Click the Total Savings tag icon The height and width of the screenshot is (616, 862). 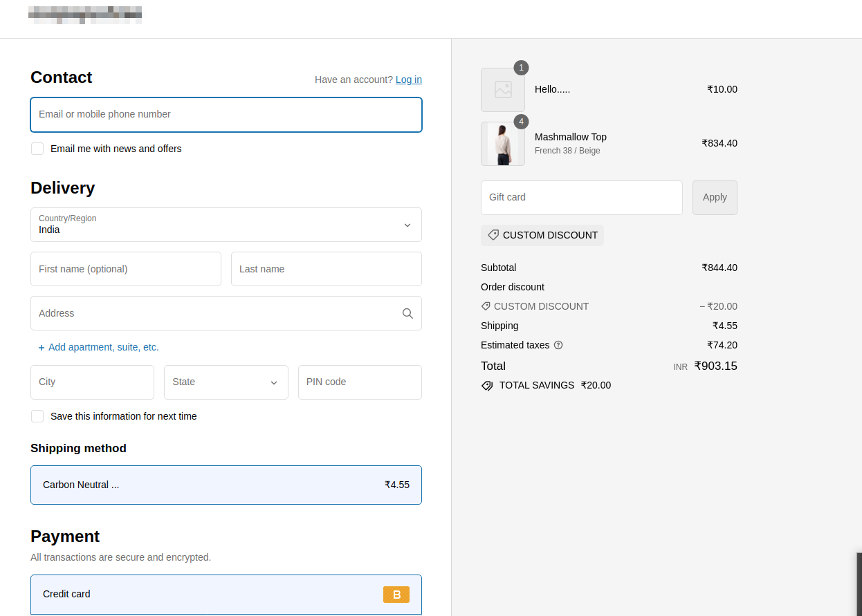click(487, 386)
